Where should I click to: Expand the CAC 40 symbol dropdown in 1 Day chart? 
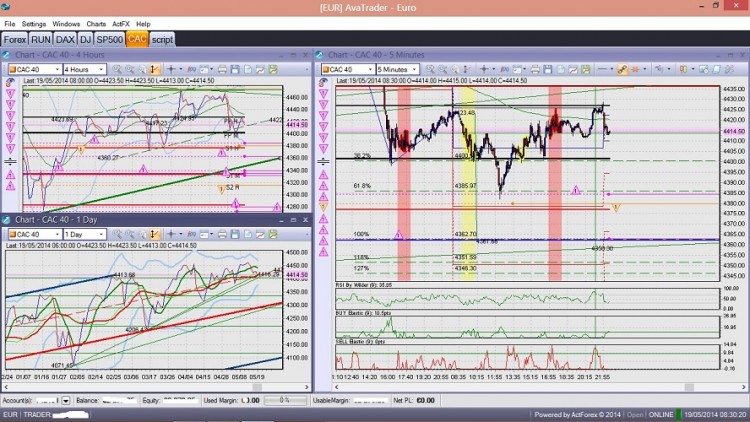(x=57, y=234)
